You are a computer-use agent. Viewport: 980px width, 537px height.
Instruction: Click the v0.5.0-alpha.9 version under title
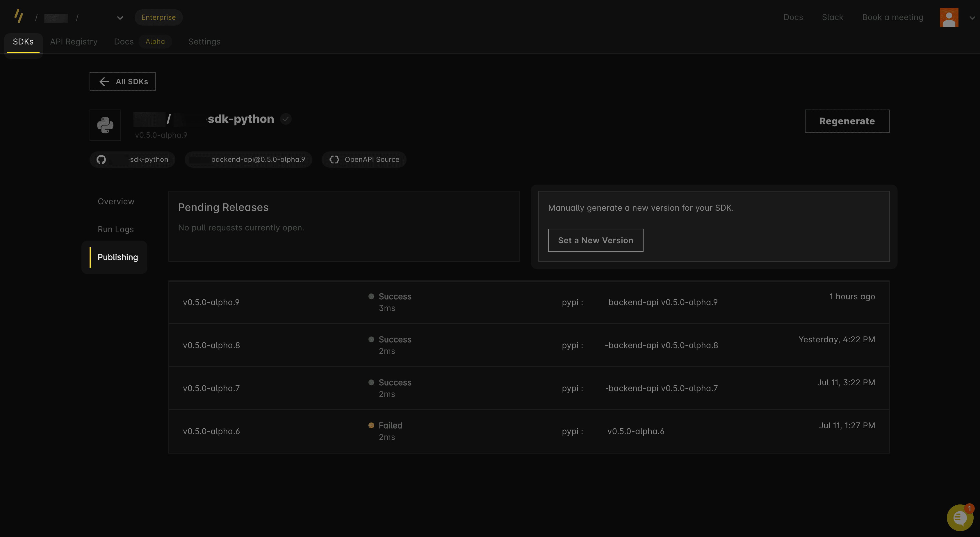pyautogui.click(x=161, y=135)
